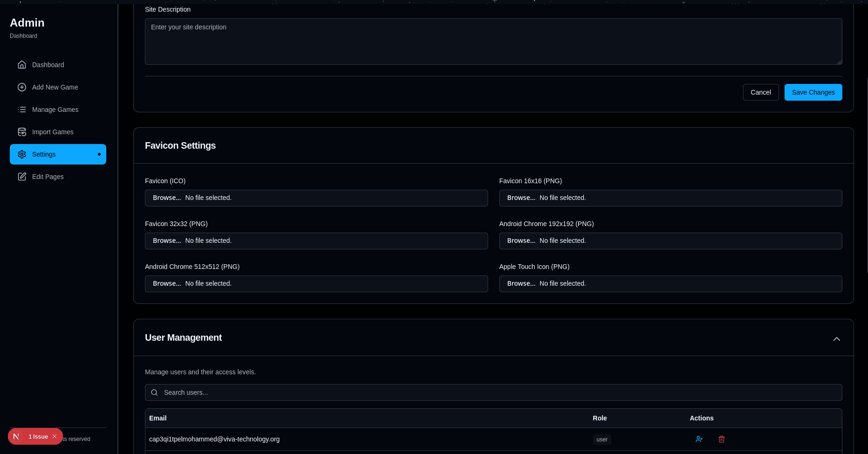This screenshot has width=868, height=454.
Task: Click the Import Games database icon
Action: (x=22, y=132)
